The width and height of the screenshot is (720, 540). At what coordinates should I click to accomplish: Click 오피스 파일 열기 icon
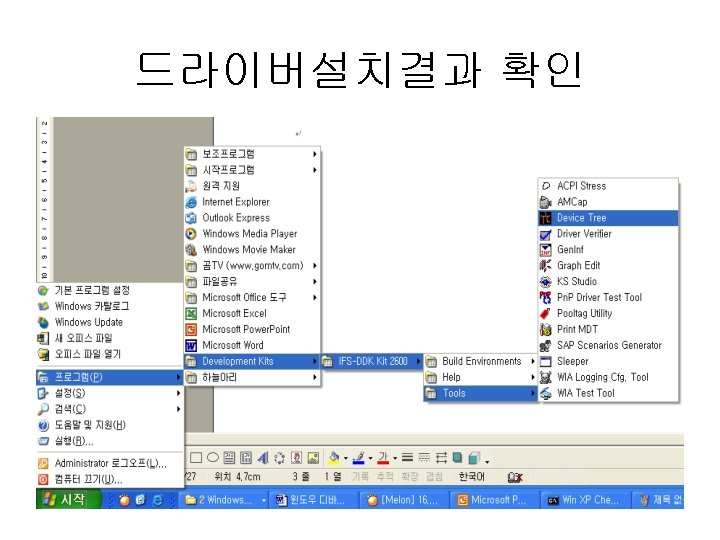tap(43, 354)
